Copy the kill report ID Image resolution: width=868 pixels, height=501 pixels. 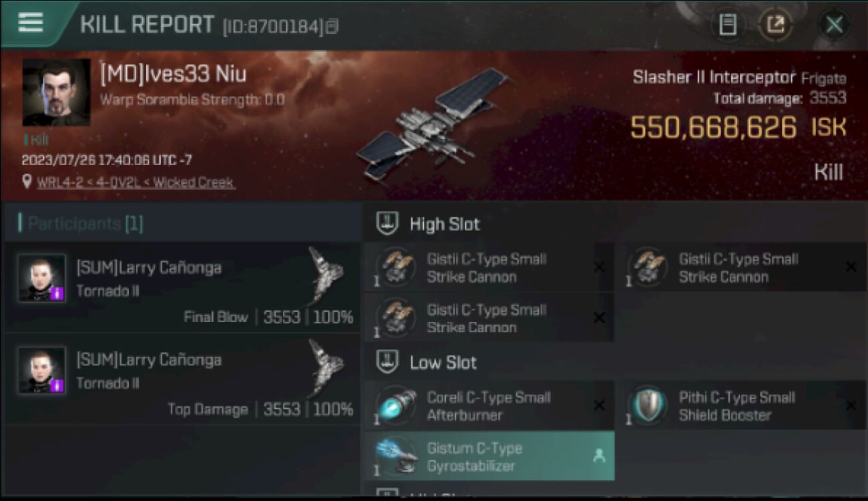click(x=333, y=27)
